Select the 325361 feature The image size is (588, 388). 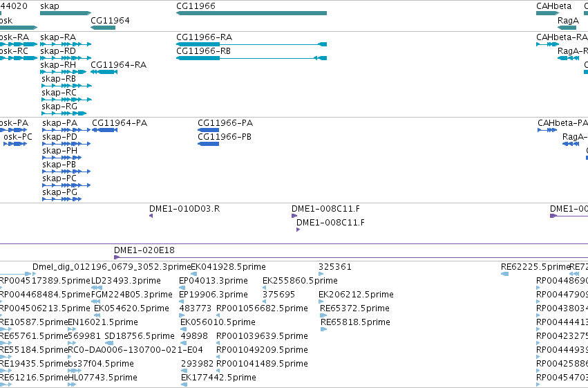(321, 274)
